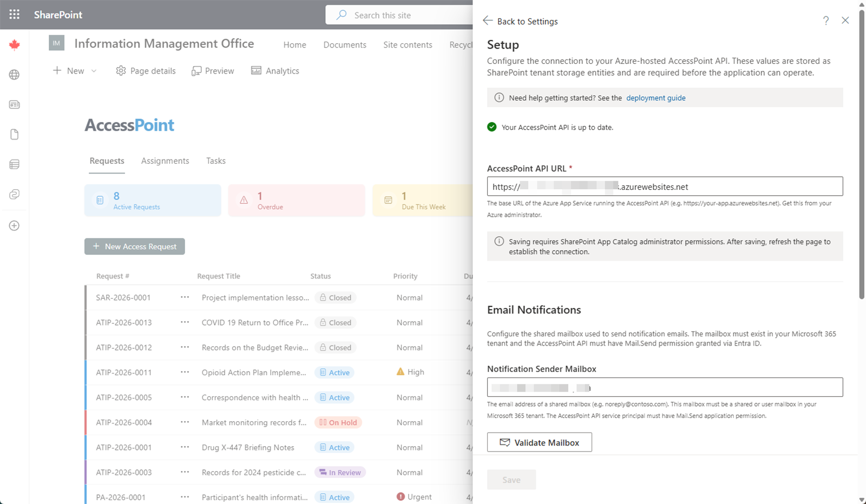Go back to Settings using arrow
This screenshot has width=866, height=504.
pos(488,21)
